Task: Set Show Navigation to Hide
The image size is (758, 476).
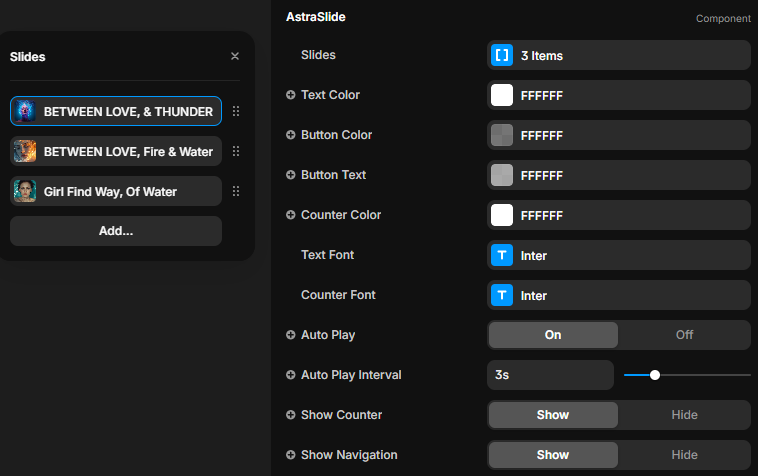Action: pyautogui.click(x=684, y=455)
